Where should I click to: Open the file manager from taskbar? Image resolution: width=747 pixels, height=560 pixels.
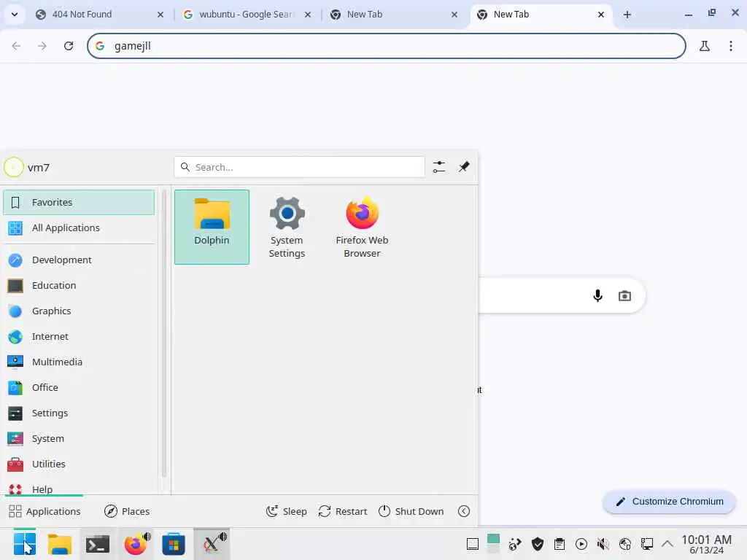click(60, 544)
